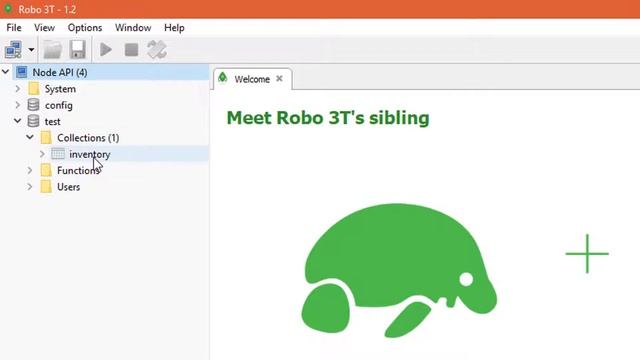Click the config database cylinder icon

pyautogui.click(x=33, y=105)
